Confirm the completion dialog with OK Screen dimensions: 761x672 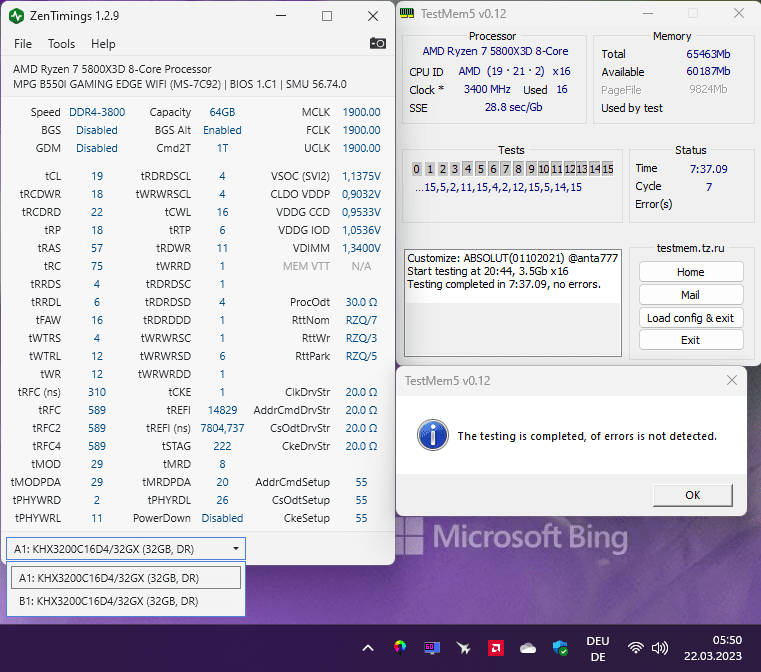[693, 495]
